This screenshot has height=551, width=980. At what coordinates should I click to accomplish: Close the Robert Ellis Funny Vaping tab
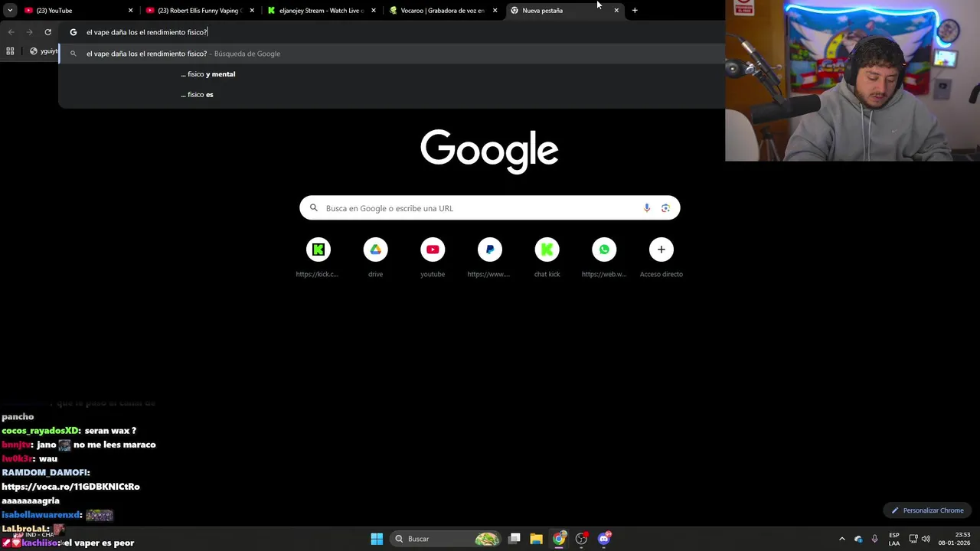pos(252,11)
